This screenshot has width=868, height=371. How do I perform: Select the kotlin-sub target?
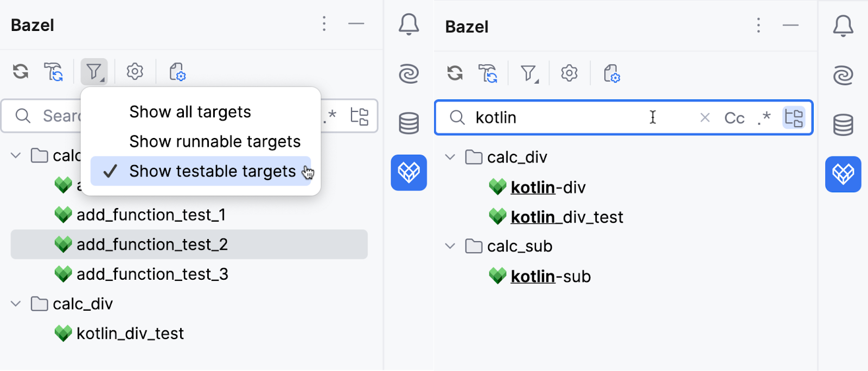[550, 276]
